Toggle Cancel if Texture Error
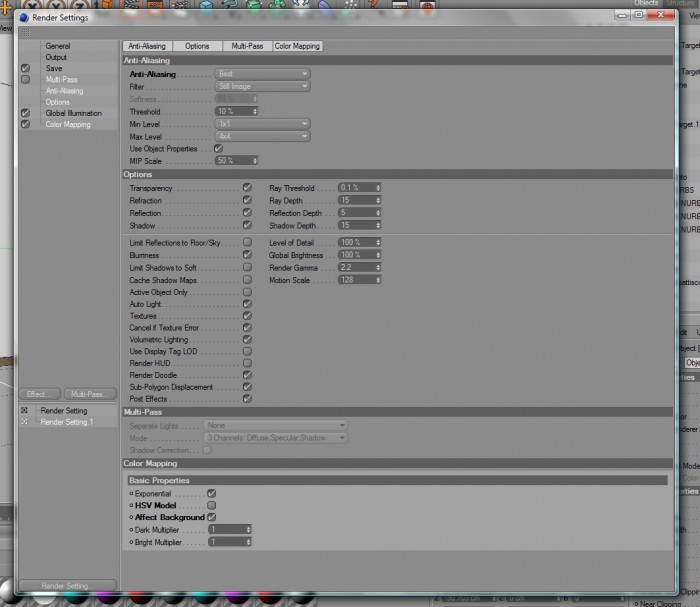Image resolution: width=700 pixels, height=607 pixels. click(x=247, y=328)
